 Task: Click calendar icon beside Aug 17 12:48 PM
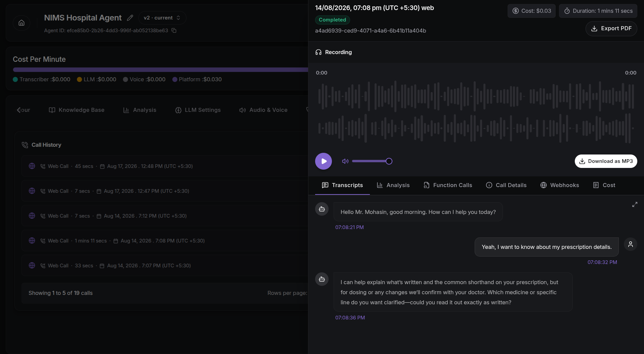pyautogui.click(x=102, y=166)
